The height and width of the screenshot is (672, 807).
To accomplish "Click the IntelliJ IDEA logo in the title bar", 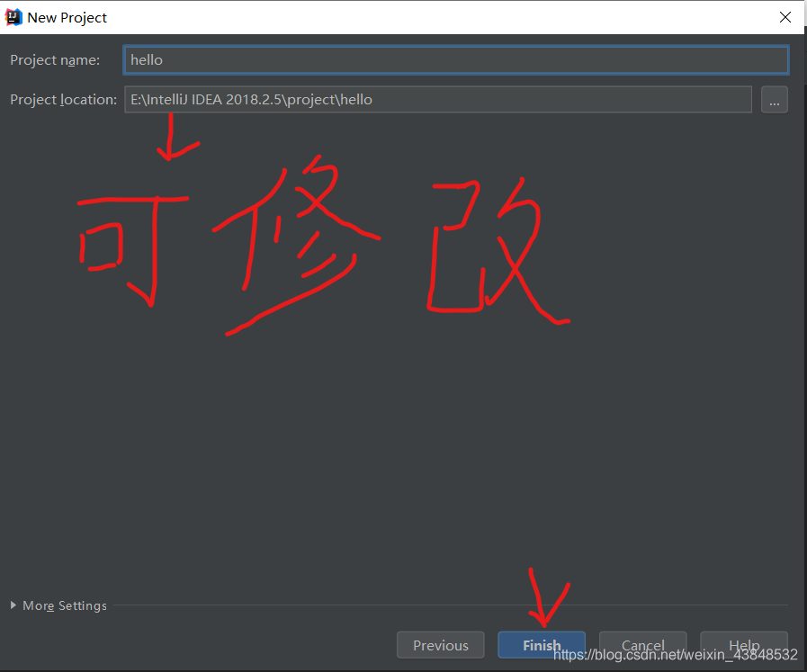I will coord(13,16).
